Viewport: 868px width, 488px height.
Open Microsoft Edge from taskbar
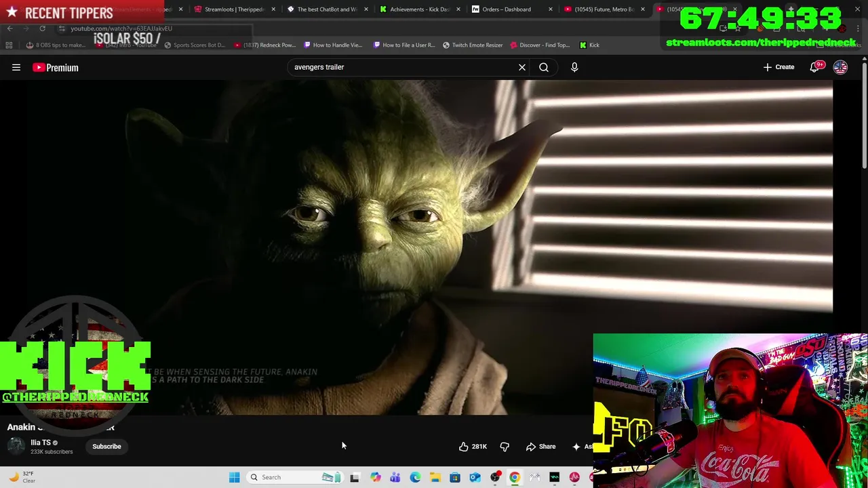click(x=415, y=477)
